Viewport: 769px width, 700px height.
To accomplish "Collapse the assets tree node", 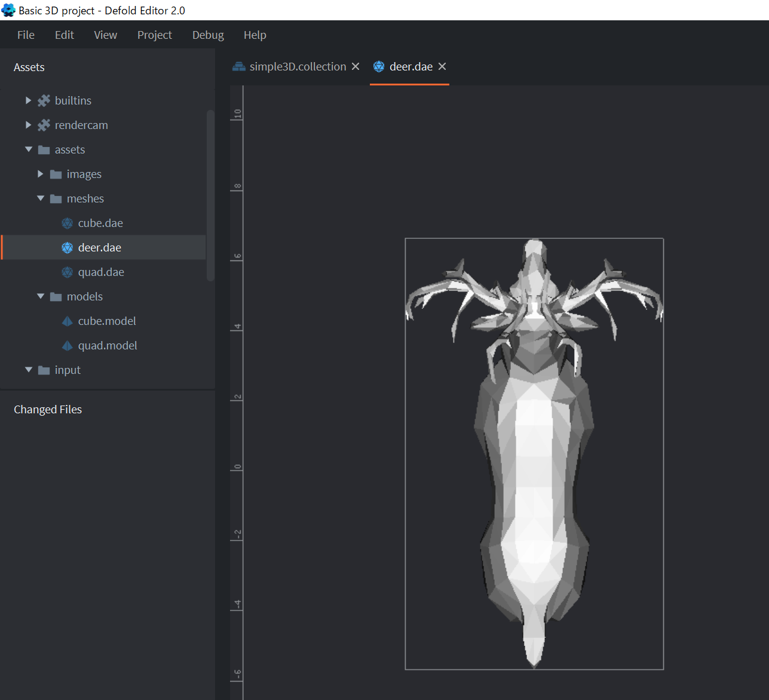I will click(28, 149).
